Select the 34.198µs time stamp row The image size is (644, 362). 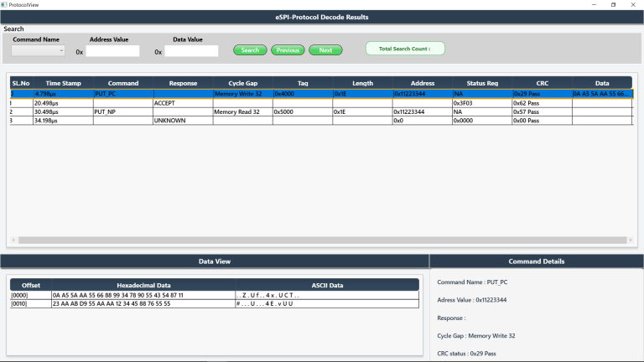[x=63, y=121]
